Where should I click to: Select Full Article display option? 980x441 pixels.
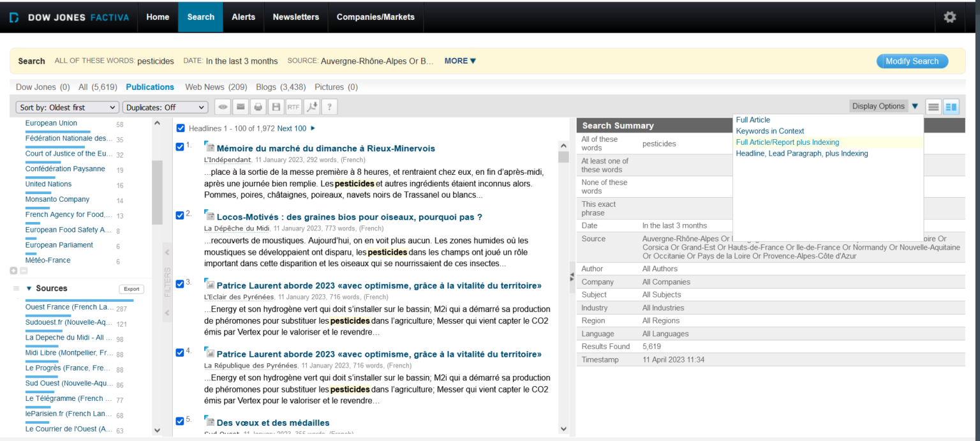coord(753,120)
